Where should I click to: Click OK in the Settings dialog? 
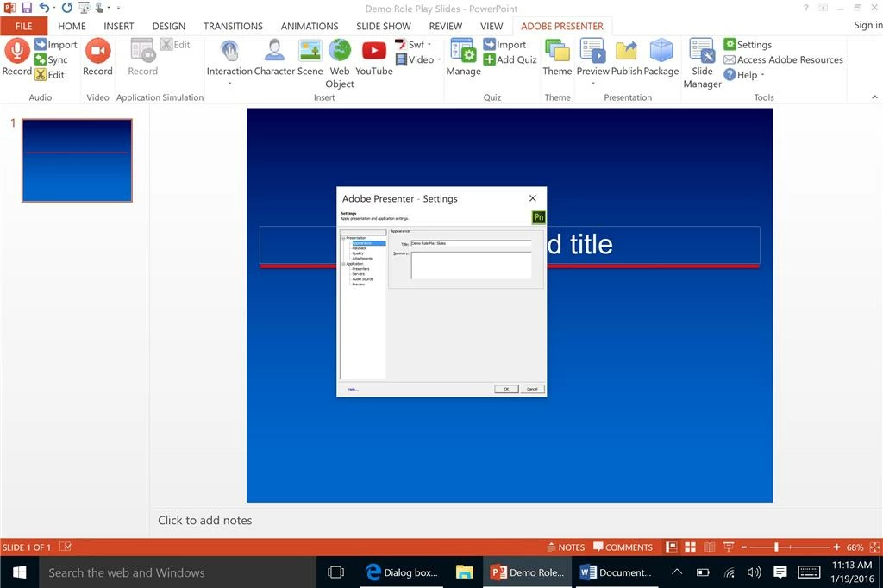(x=506, y=389)
